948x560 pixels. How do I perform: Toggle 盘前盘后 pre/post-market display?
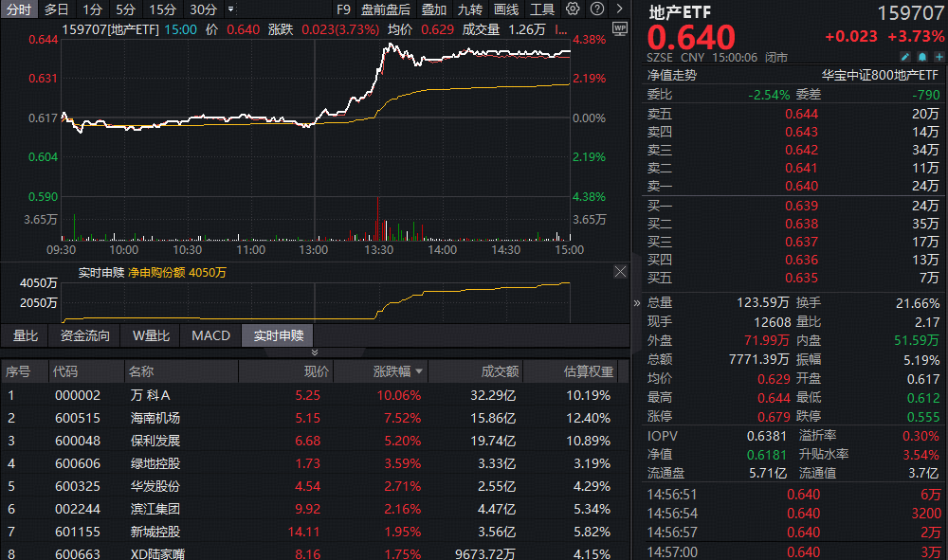coord(386,9)
